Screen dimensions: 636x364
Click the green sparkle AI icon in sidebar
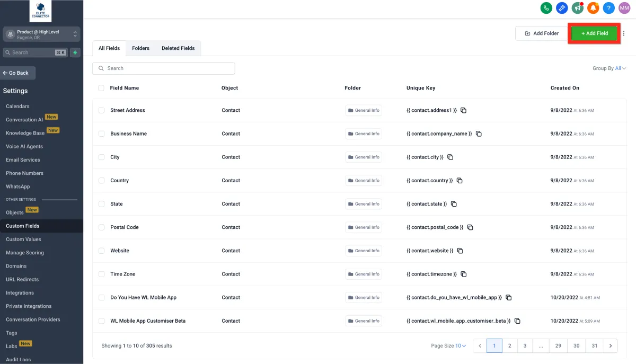click(75, 52)
